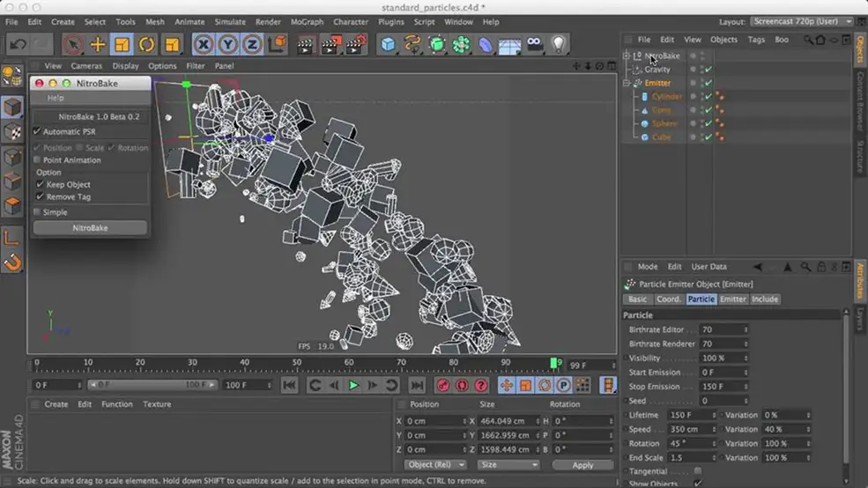868x488 pixels.
Task: Toggle autokeying red button
Action: point(462,385)
